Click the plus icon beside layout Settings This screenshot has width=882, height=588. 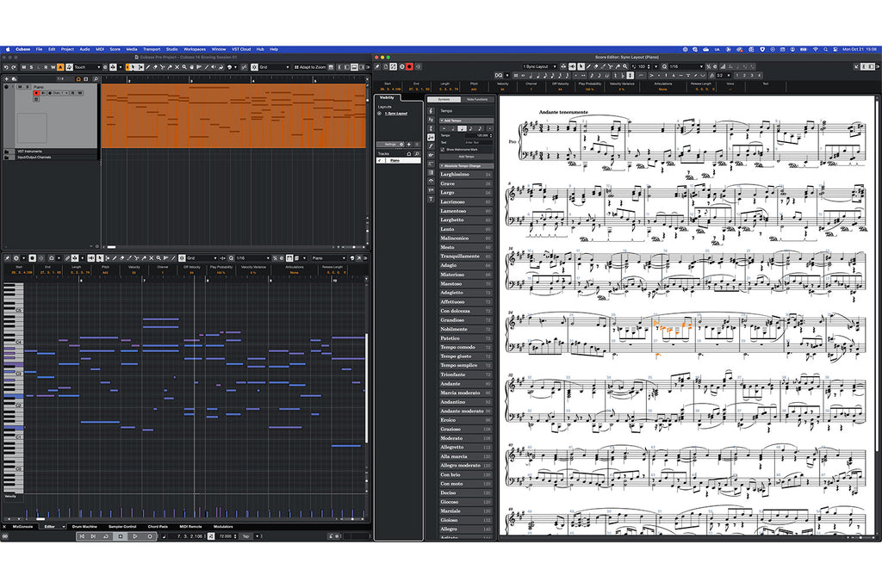pos(409,145)
